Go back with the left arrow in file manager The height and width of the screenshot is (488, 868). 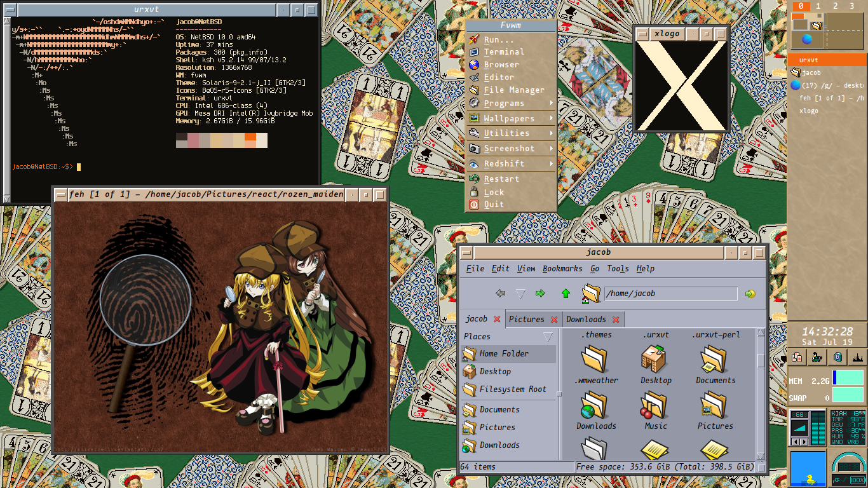tap(501, 294)
